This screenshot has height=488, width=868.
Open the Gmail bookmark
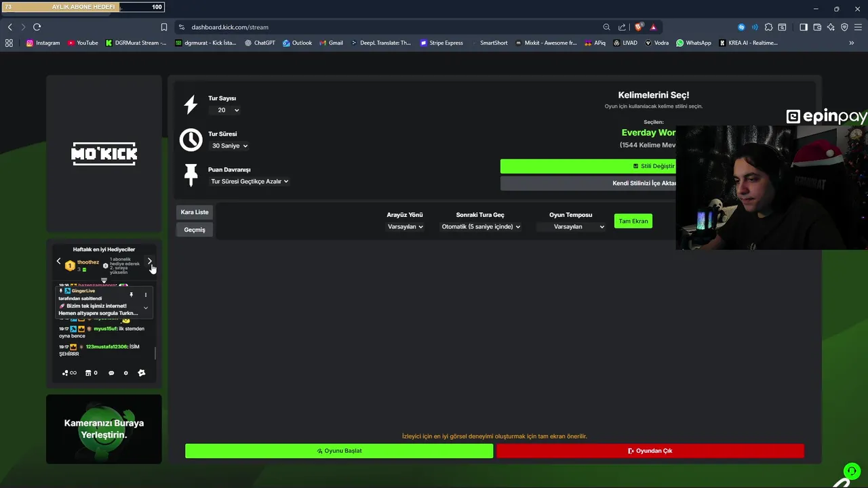pyautogui.click(x=332, y=43)
